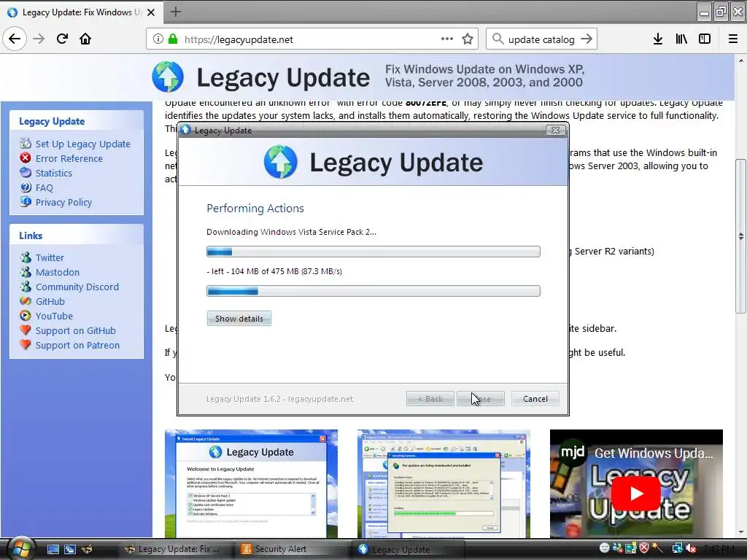Switch to Security Alert taskbar item
This screenshot has width=747, height=560.
pos(293,549)
